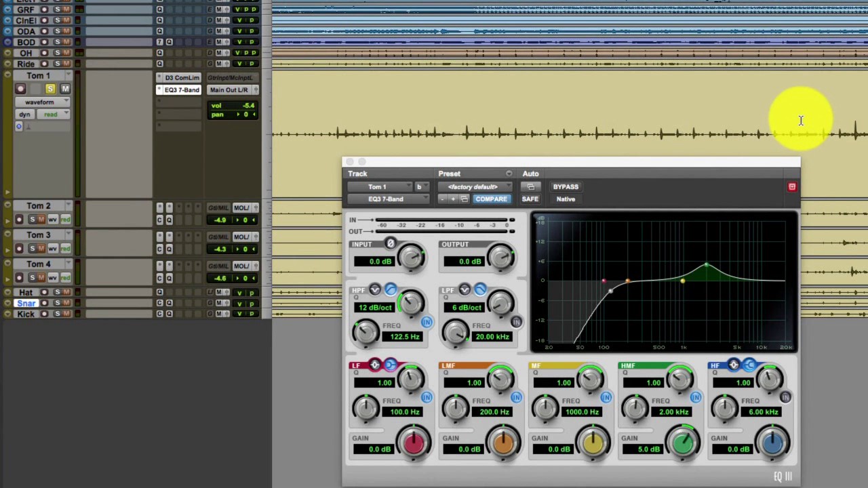Screen dimensions: 868x488
Task: Open the insert position b dropdown
Action: 422,186
